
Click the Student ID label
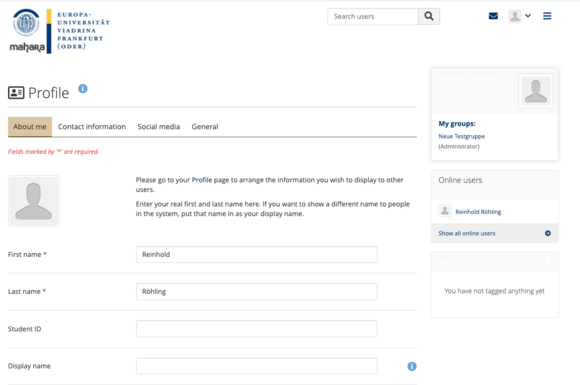pyautogui.click(x=24, y=329)
